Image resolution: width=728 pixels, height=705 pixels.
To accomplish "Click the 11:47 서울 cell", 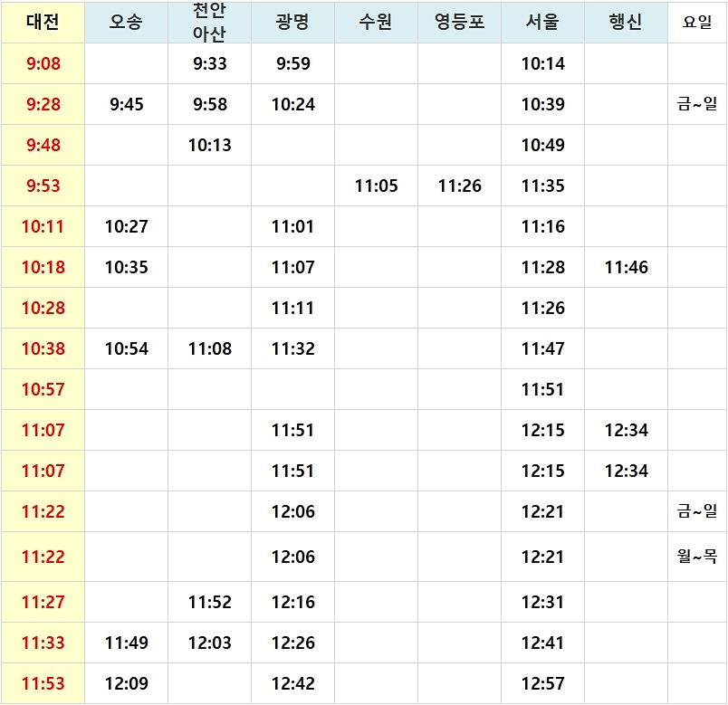I will pos(542,348).
